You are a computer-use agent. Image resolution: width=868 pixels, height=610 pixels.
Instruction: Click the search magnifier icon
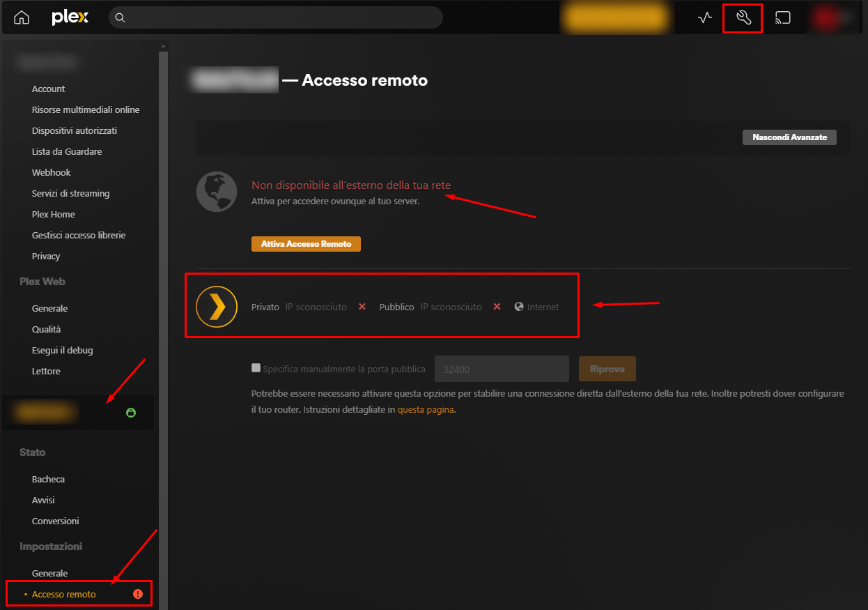pyautogui.click(x=120, y=18)
